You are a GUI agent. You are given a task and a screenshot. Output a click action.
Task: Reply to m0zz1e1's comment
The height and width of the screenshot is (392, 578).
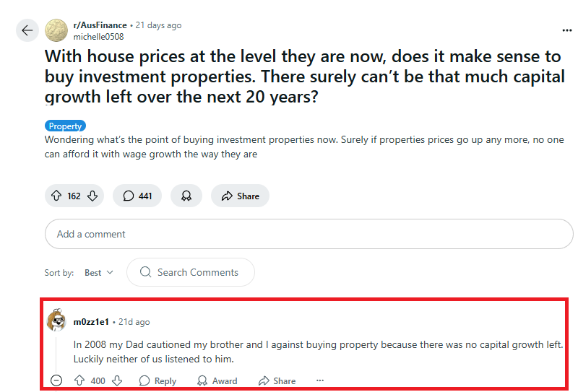[158, 380]
